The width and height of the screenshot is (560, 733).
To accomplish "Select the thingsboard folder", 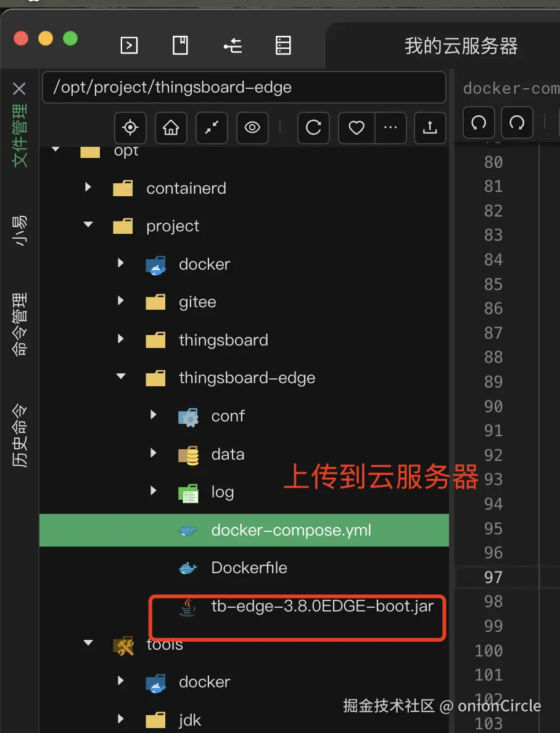I will [223, 340].
